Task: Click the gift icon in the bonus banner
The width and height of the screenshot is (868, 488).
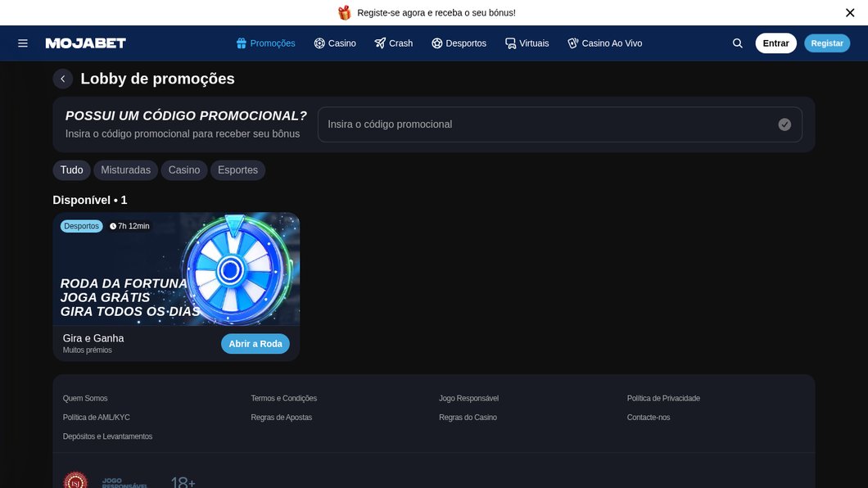Action: 344,13
